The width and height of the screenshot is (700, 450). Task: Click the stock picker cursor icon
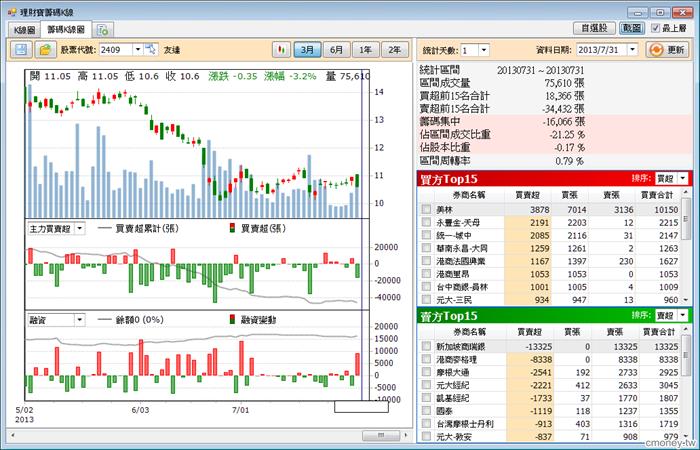click(x=151, y=50)
